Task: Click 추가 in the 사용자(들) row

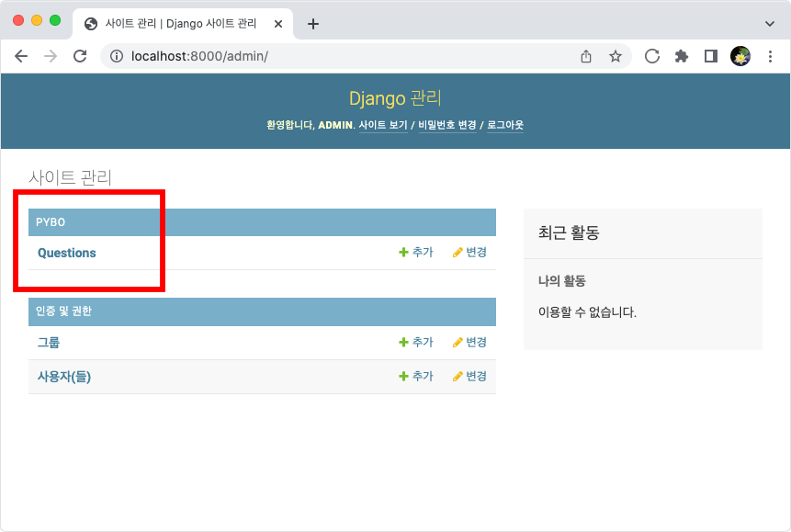Action: (x=415, y=376)
